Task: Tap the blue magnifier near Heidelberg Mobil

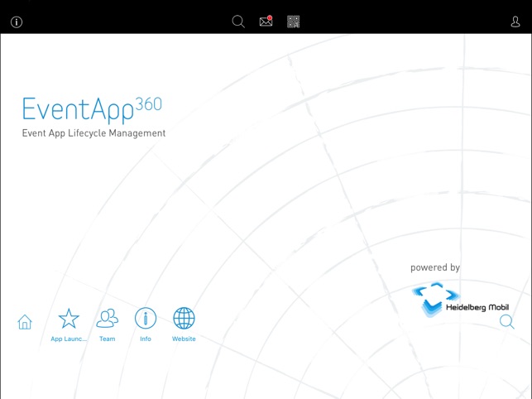Action: point(507,321)
